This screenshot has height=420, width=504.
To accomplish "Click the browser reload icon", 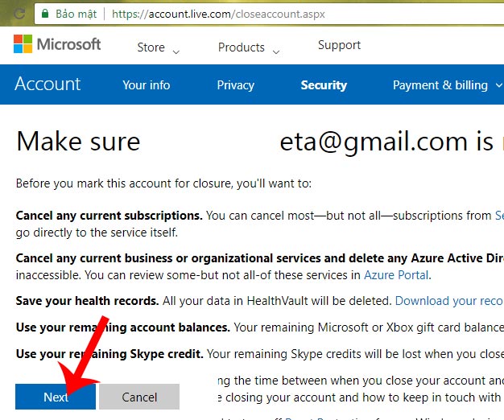I will tap(19, 14).
